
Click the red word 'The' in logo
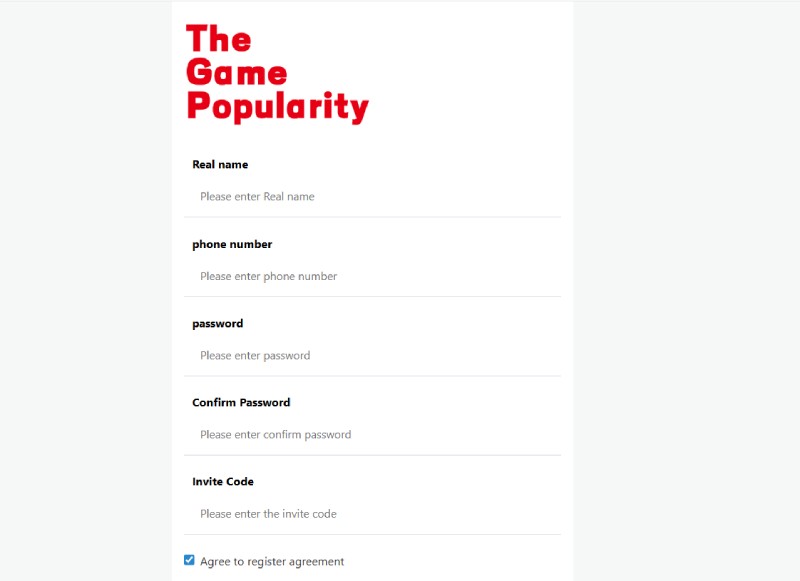[x=218, y=39]
